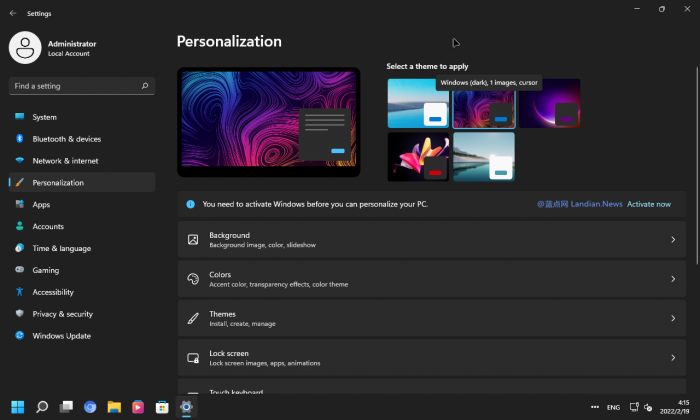Click the Windows Update icon
This screenshot has width=700, height=420.
point(19,336)
